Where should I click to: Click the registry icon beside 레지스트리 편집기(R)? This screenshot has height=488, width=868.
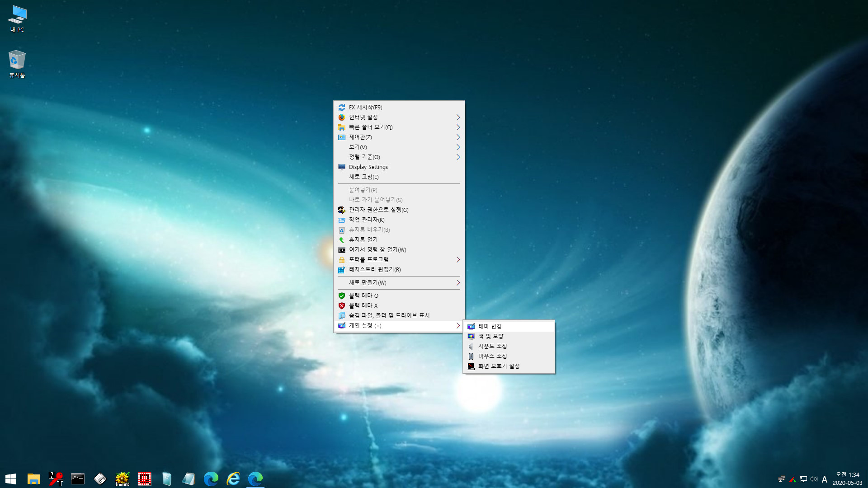point(342,270)
